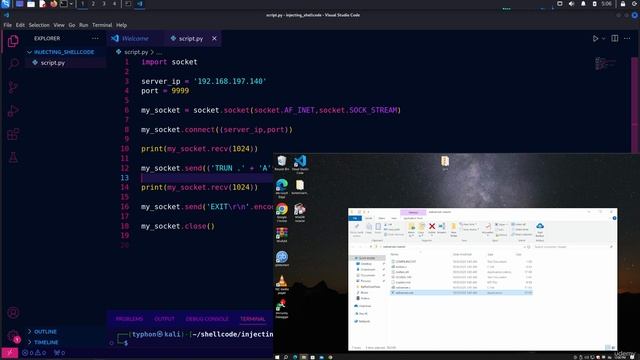Switch to Kali workspace 3
This screenshot has width=640, height=360.
click(x=104, y=4)
